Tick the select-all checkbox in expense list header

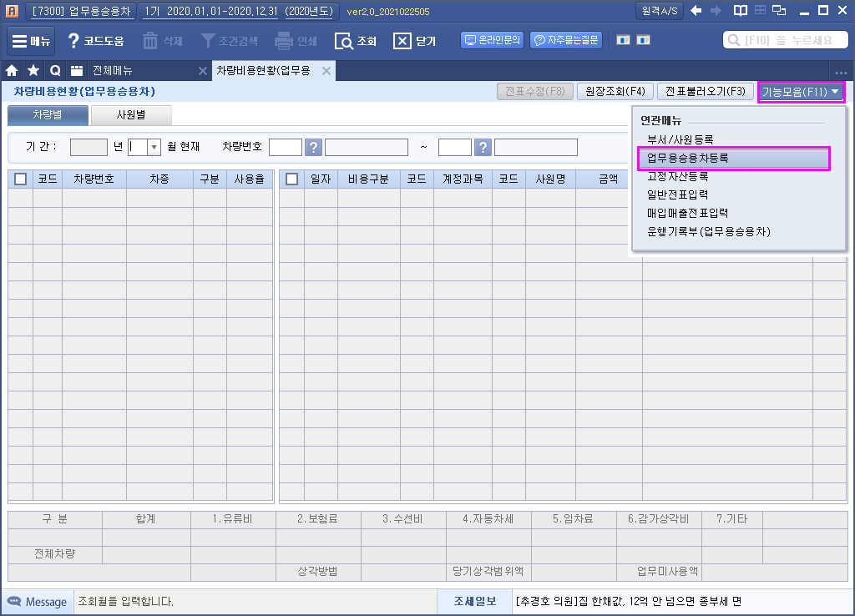pos(291,179)
